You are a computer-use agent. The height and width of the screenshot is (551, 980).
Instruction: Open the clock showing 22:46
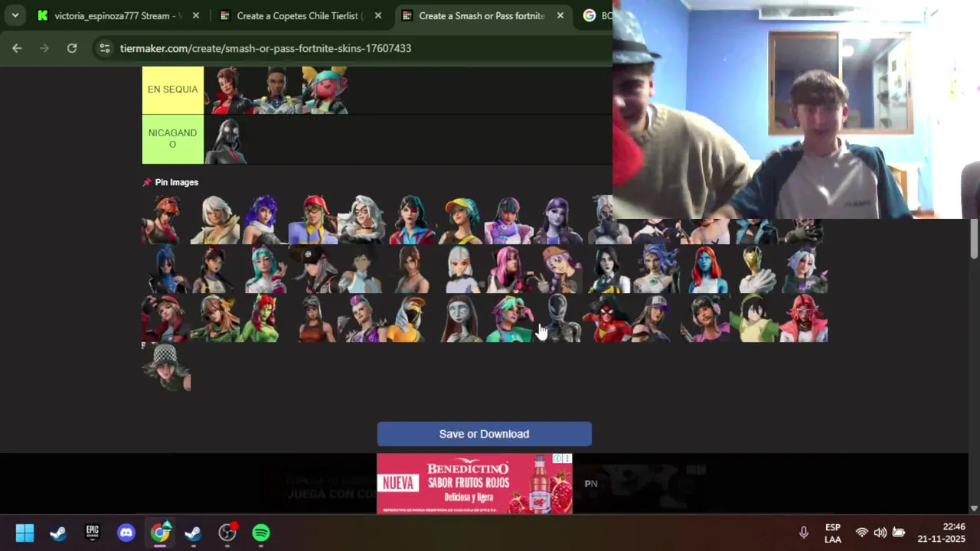[942, 533]
